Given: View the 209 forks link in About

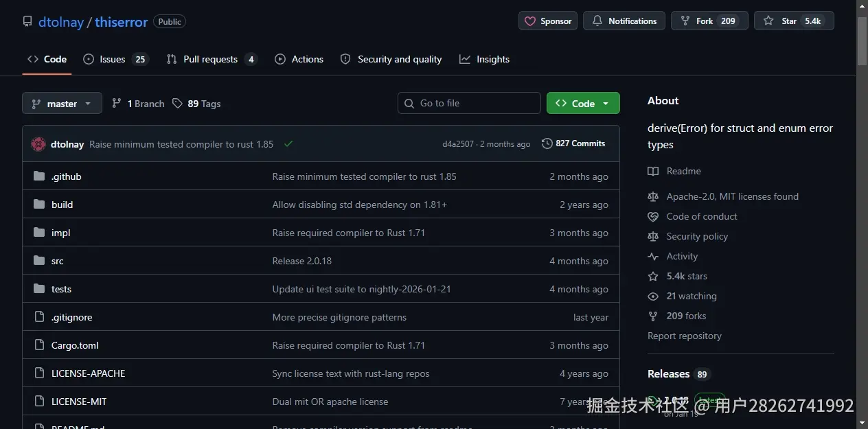Looking at the screenshot, I should click(677, 316).
